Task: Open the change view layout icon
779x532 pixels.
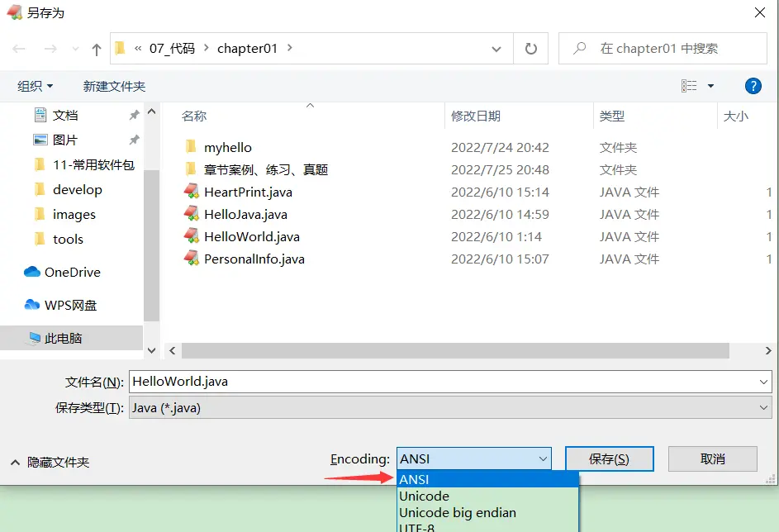Action: [689, 86]
